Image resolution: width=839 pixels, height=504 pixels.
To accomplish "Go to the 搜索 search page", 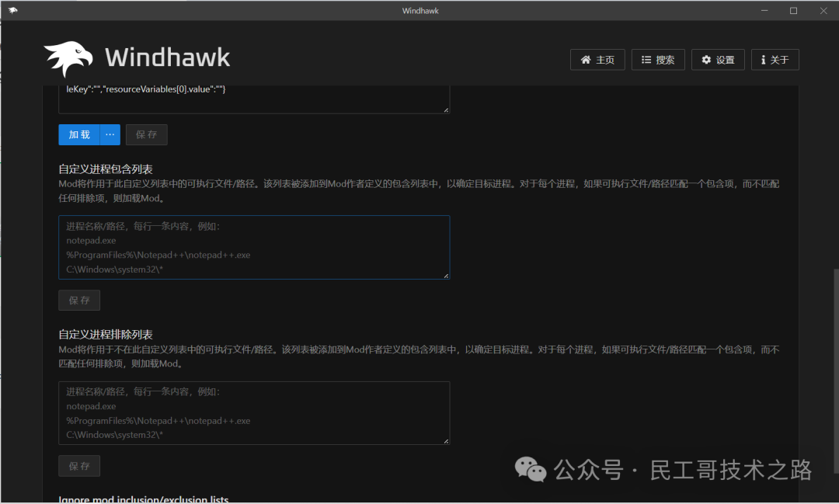I will point(658,59).
